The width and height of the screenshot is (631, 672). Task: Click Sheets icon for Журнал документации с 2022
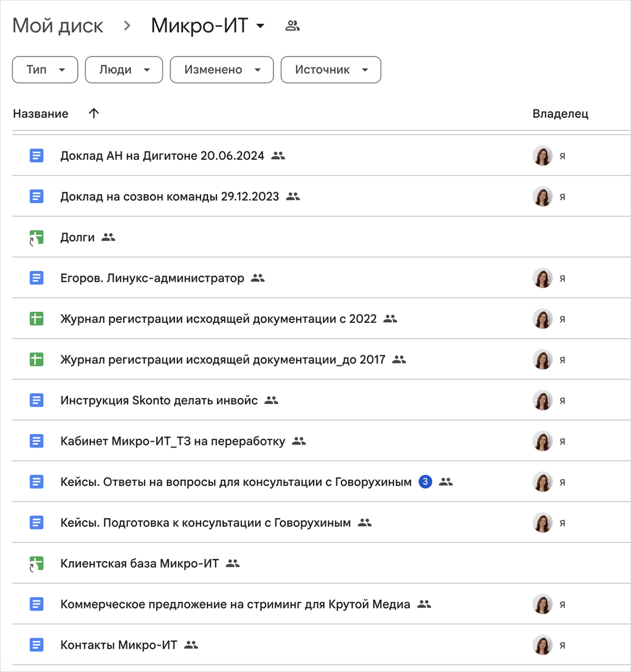click(x=36, y=319)
